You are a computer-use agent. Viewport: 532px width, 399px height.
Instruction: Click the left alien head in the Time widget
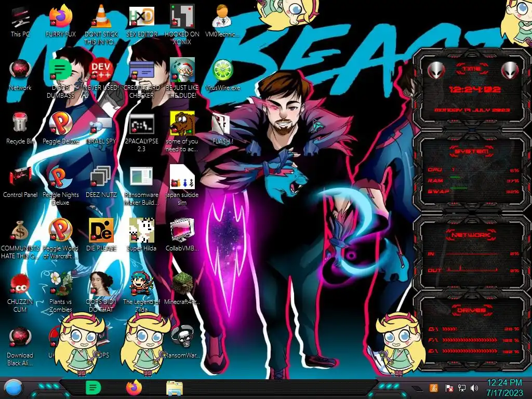point(436,71)
